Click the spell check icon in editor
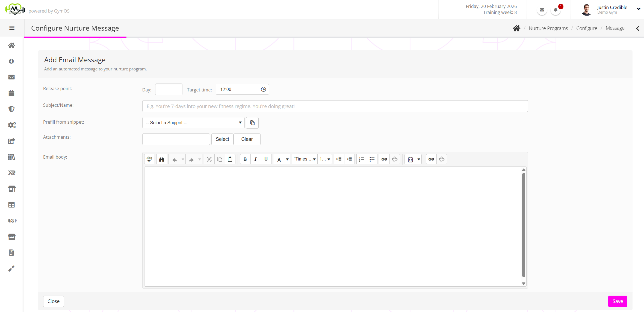This screenshot has width=644, height=312. click(149, 159)
